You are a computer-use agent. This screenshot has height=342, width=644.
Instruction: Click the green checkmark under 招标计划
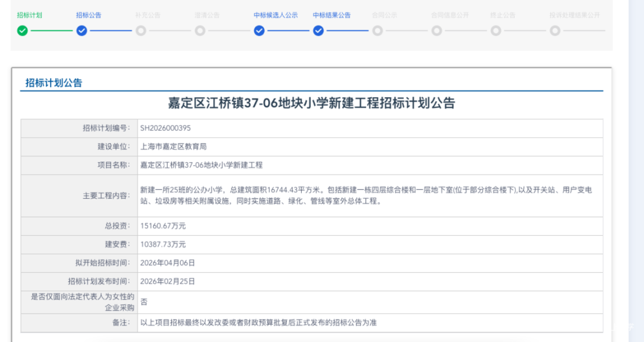22,30
